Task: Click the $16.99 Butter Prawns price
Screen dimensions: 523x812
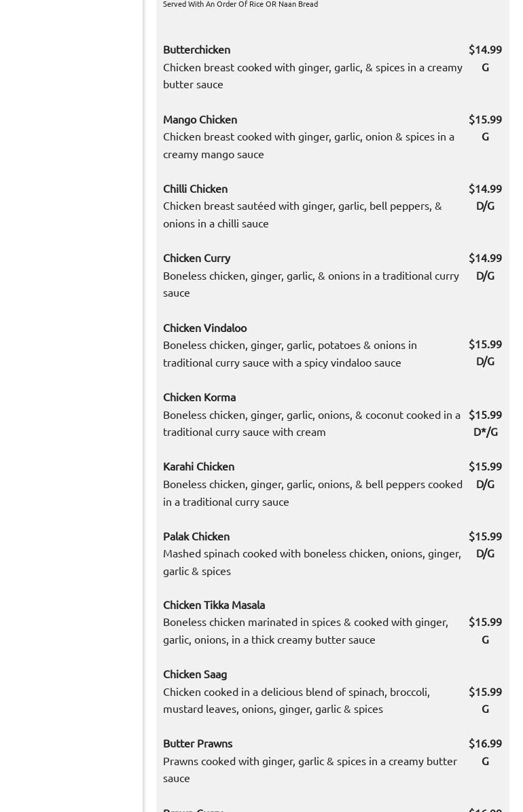Action: tap(485, 743)
